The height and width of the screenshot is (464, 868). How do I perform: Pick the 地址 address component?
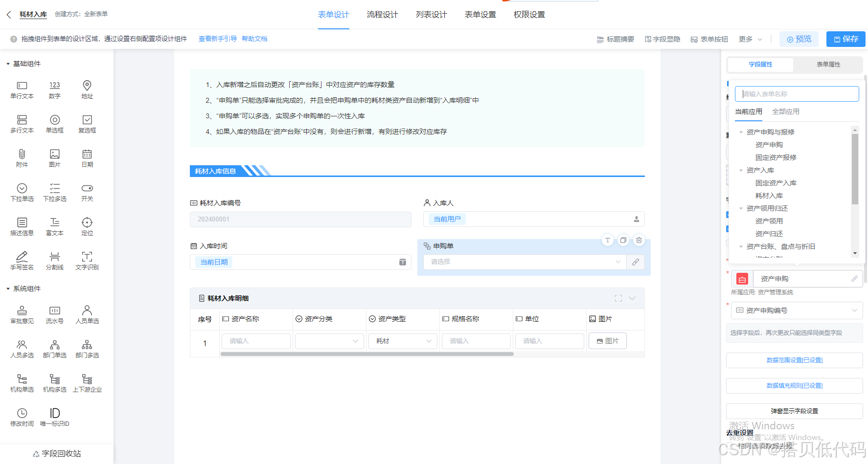pyautogui.click(x=87, y=90)
